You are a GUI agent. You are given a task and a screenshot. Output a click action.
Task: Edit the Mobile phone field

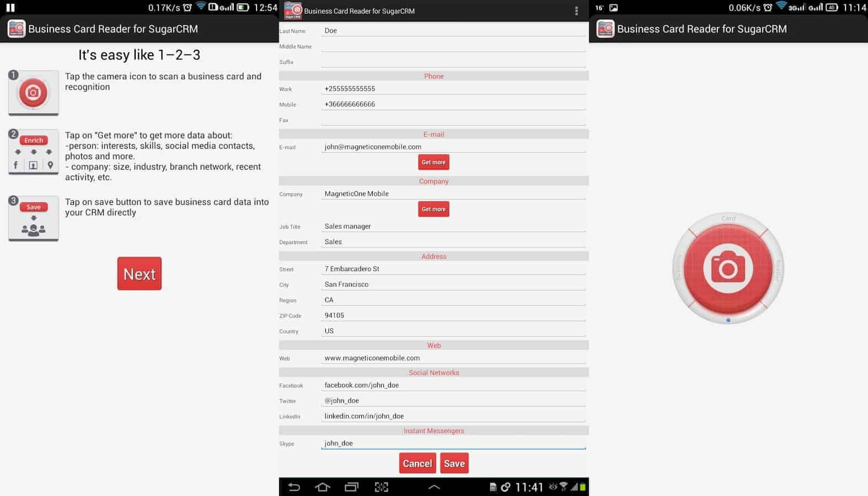click(453, 104)
